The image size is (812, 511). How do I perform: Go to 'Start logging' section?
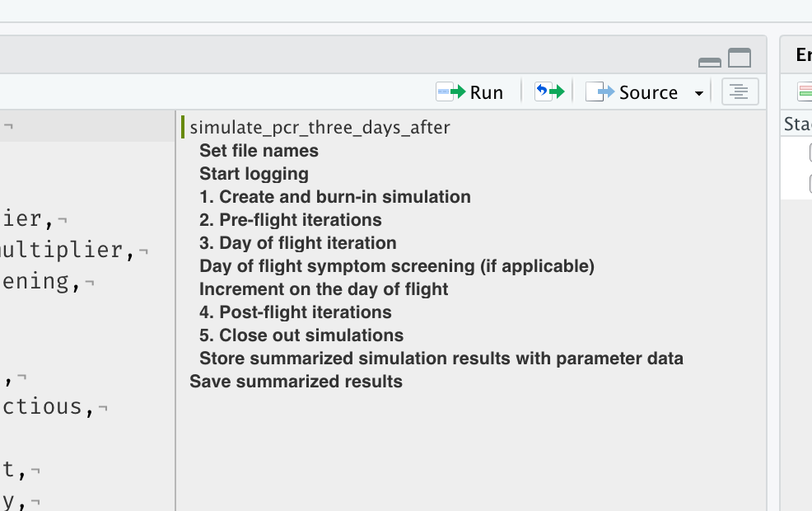tap(254, 174)
